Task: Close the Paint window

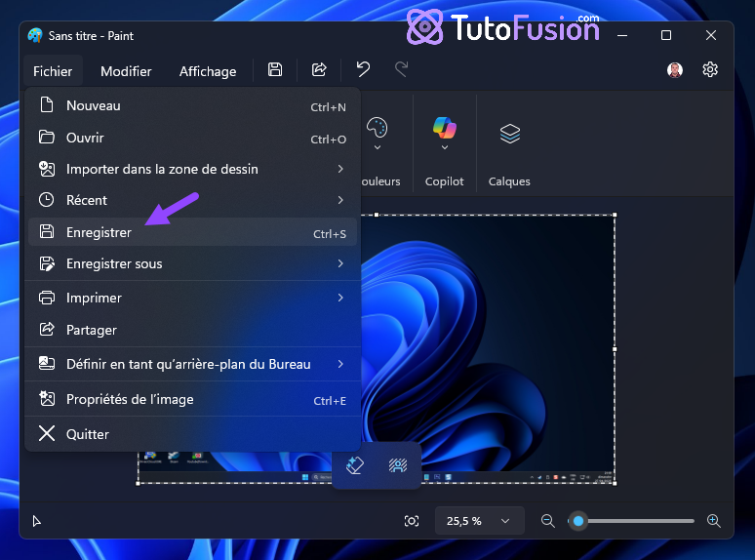Action: coord(711,36)
